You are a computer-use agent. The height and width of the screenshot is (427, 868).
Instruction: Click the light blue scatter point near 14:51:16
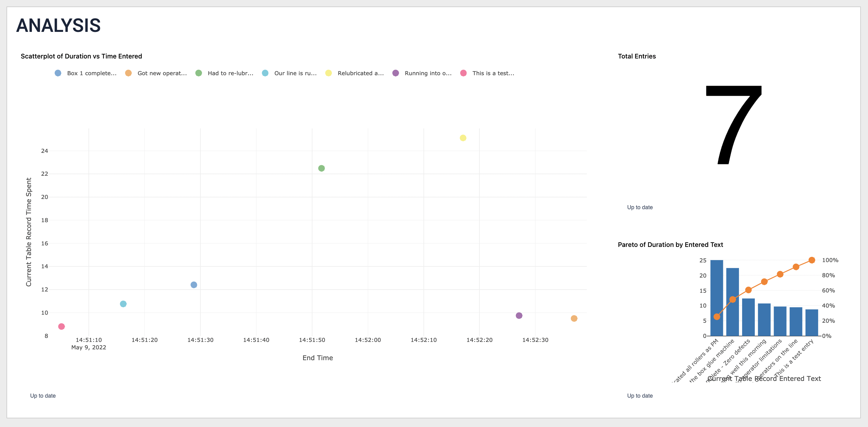[123, 304]
